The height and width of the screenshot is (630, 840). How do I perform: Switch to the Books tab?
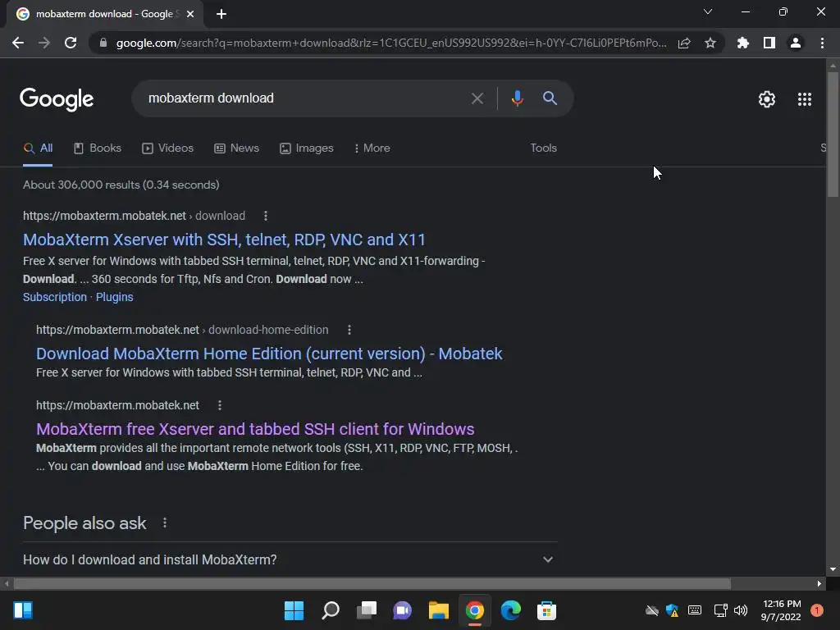(98, 148)
